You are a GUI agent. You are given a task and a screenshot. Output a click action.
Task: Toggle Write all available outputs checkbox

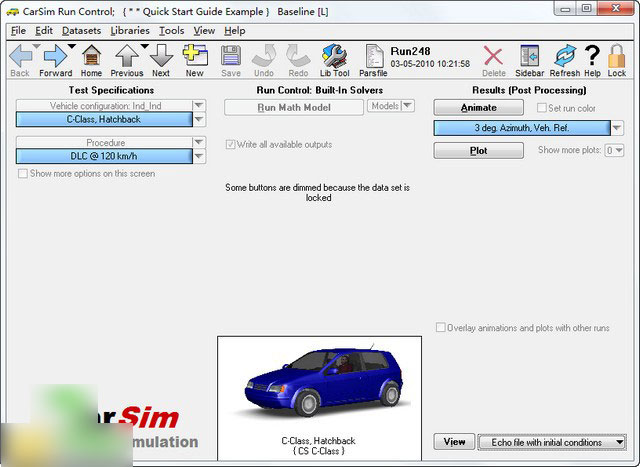[231, 145]
